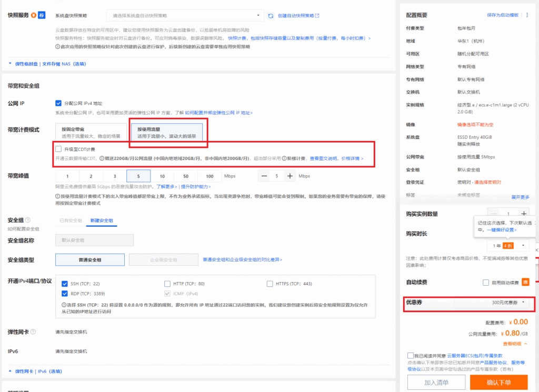Image resolution: width=539 pixels, height=392 pixels.
Task: Click orange 惠 badge beside auto-renewal
Action: pyautogui.click(x=525, y=283)
